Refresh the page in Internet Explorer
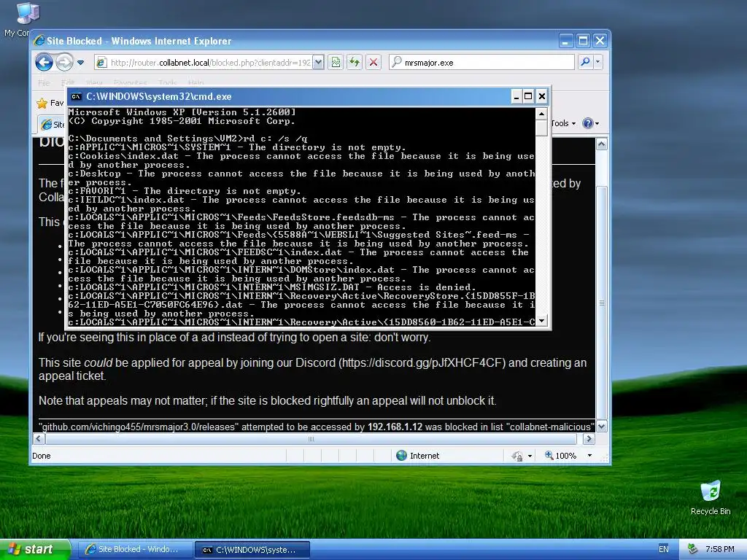 coord(355,63)
